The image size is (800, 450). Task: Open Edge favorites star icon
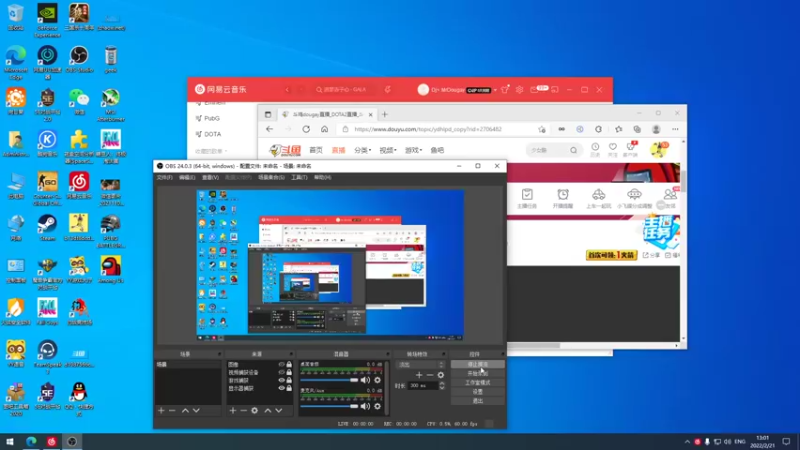pyautogui.click(x=618, y=129)
